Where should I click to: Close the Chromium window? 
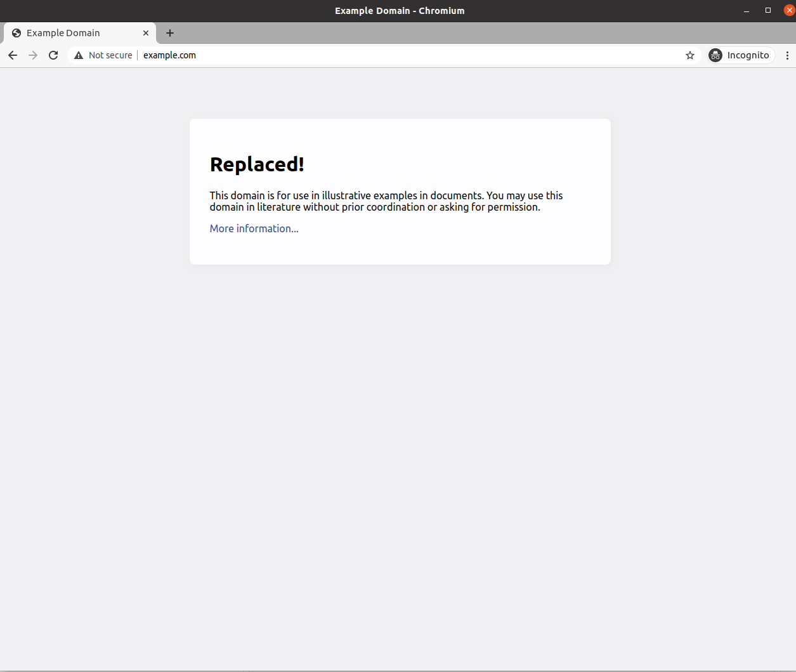tap(789, 11)
